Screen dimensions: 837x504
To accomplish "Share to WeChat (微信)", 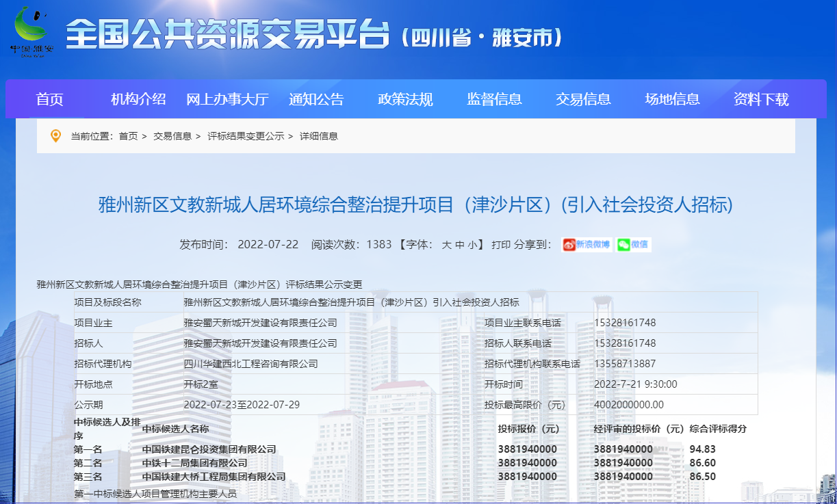I will 633,245.
